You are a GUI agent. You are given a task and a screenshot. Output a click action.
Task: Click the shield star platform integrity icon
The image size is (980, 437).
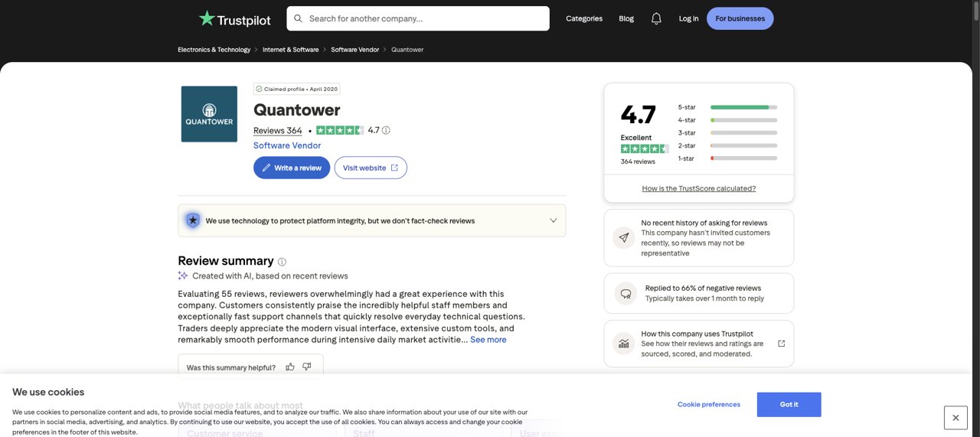193,220
